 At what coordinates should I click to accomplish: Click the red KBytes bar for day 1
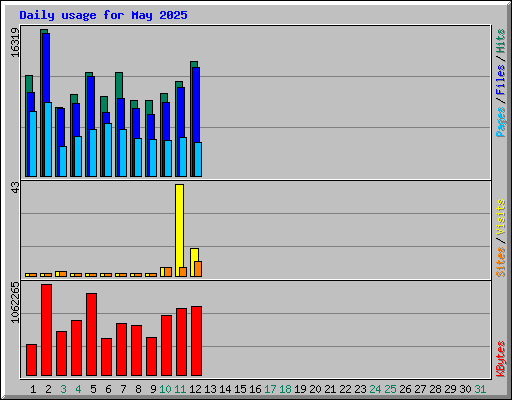coord(31,360)
